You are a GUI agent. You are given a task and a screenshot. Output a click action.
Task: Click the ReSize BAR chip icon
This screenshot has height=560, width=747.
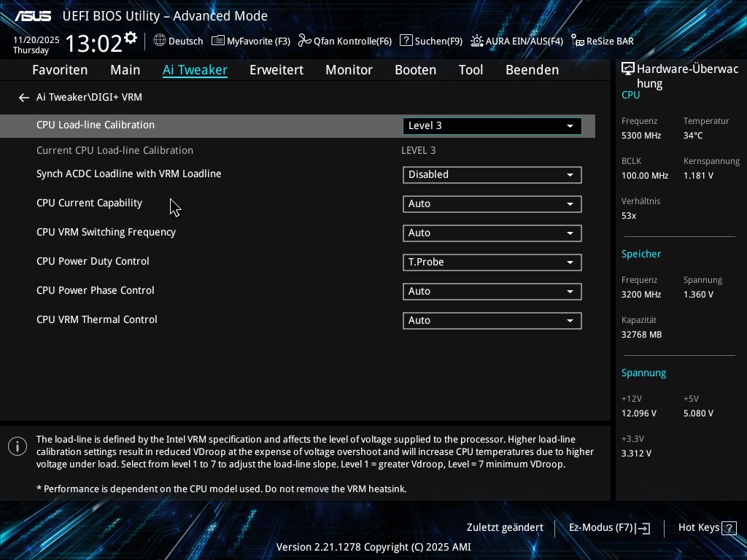point(578,41)
